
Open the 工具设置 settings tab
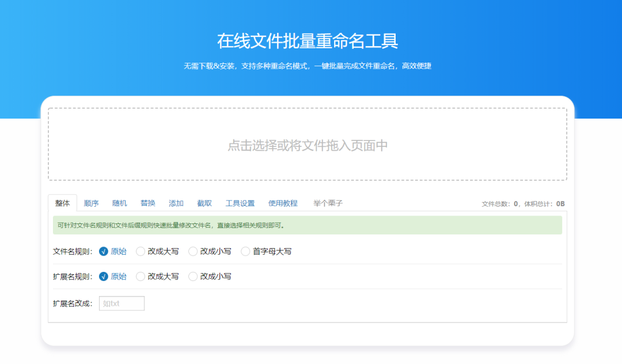click(240, 203)
